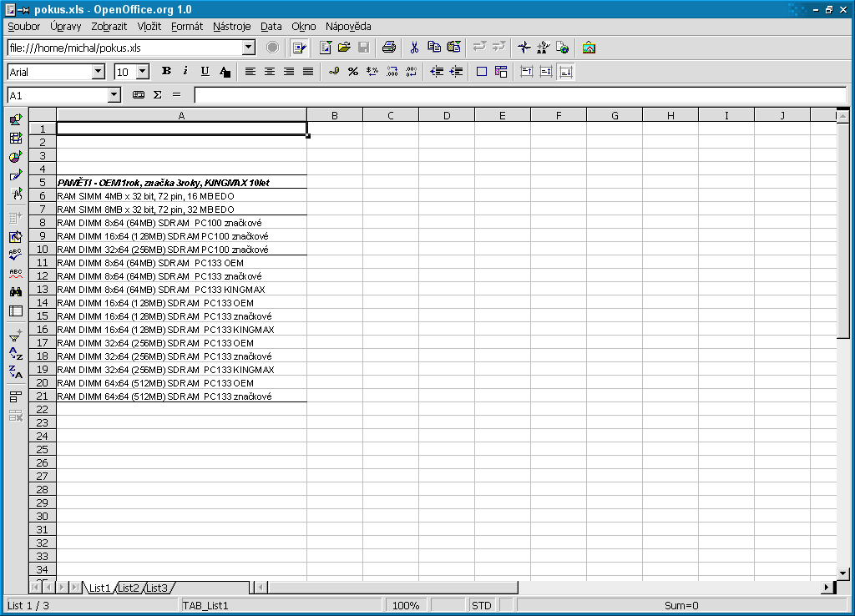Apply currency number format
Image resolution: width=855 pixels, height=616 pixels.
[334, 72]
